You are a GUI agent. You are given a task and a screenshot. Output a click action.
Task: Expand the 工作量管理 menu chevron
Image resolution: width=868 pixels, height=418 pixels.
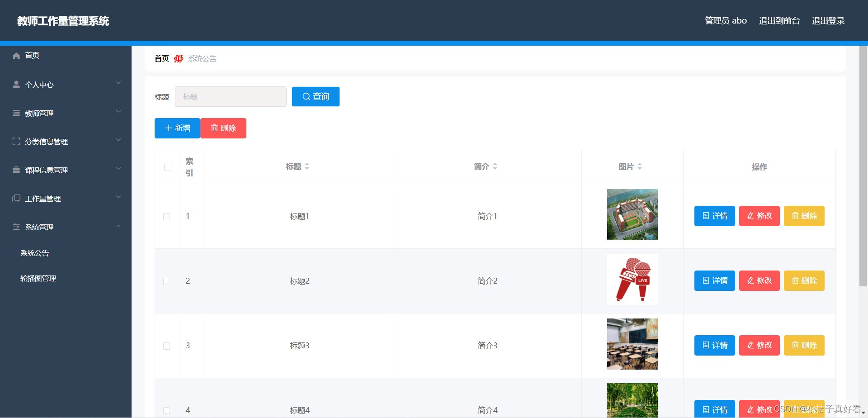118,197
